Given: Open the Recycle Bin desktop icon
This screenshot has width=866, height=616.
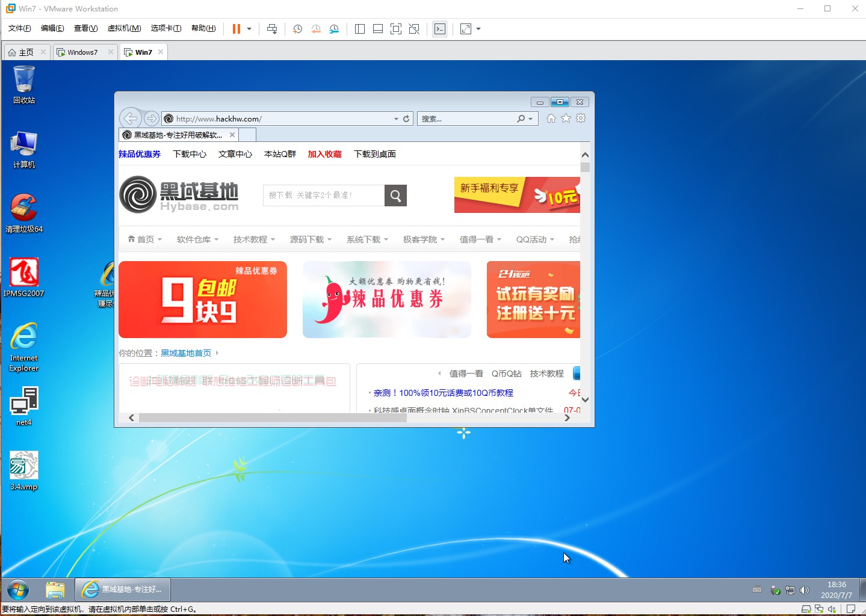Looking at the screenshot, I should tap(24, 85).
